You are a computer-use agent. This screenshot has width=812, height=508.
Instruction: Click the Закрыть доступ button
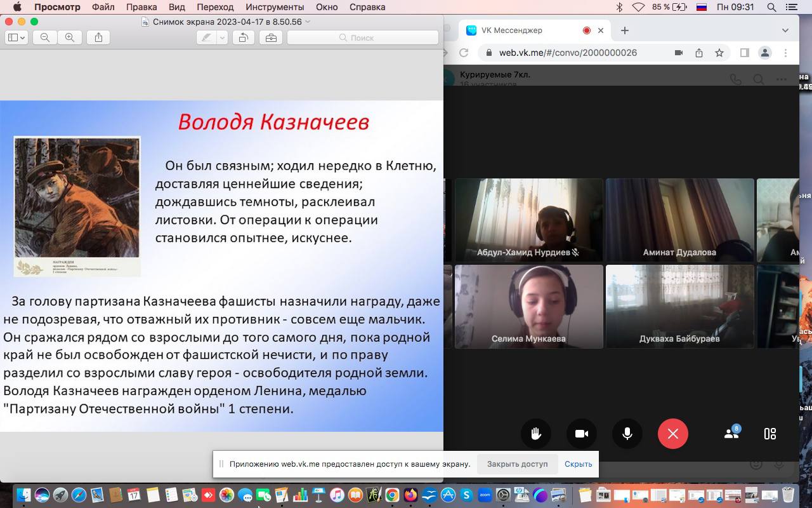point(517,464)
